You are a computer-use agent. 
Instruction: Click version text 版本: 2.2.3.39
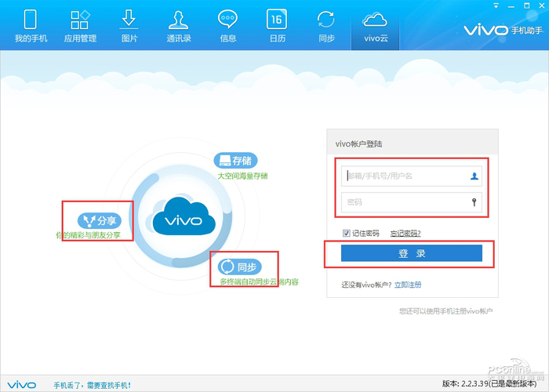[489, 383]
